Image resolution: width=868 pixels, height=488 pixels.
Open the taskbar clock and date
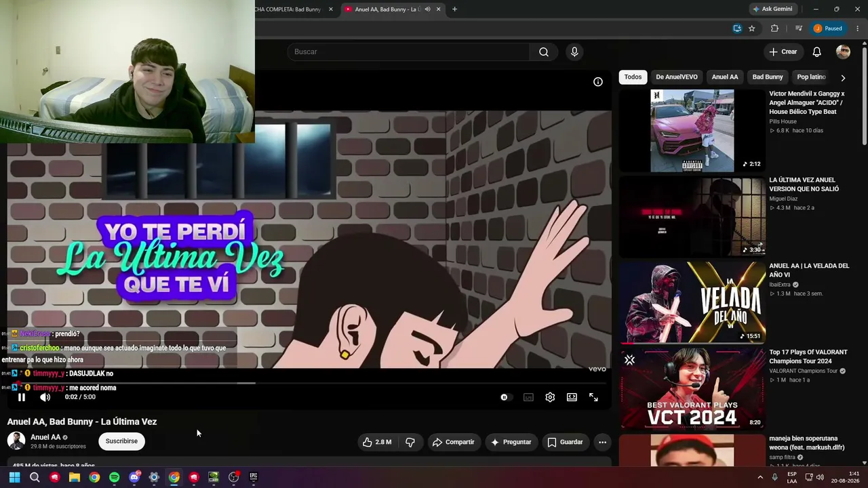[x=845, y=477]
